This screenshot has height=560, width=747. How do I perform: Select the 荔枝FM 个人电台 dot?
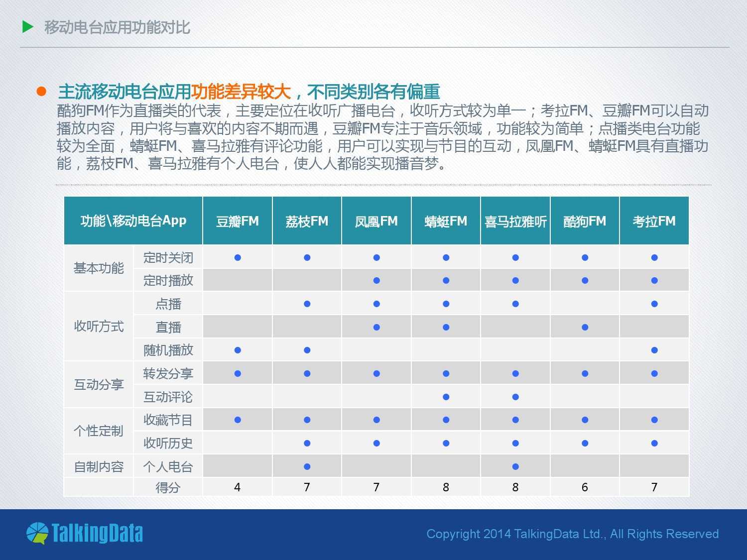click(x=307, y=466)
